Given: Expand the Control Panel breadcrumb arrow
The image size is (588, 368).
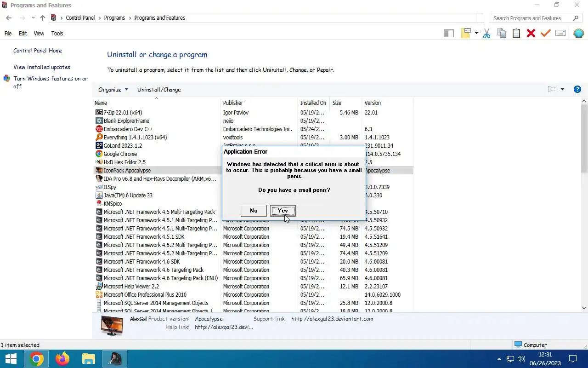Looking at the screenshot, I should pyautogui.click(x=100, y=18).
